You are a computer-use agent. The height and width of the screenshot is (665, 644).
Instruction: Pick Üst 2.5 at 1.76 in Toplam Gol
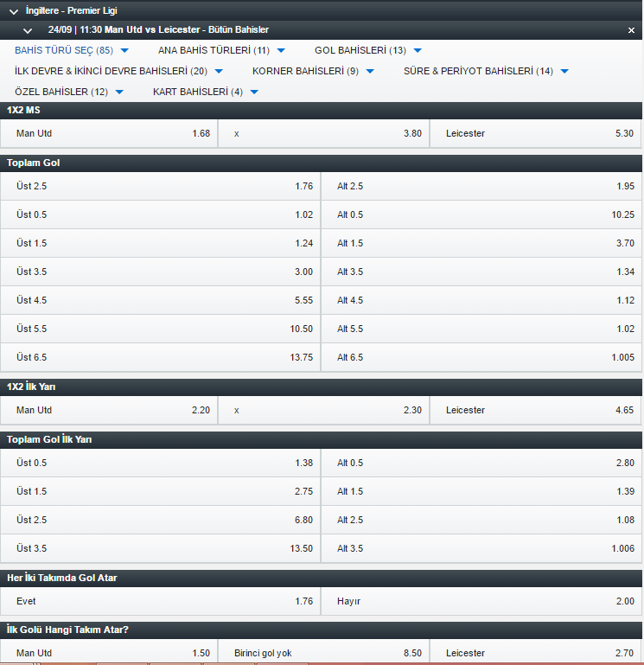(x=160, y=186)
